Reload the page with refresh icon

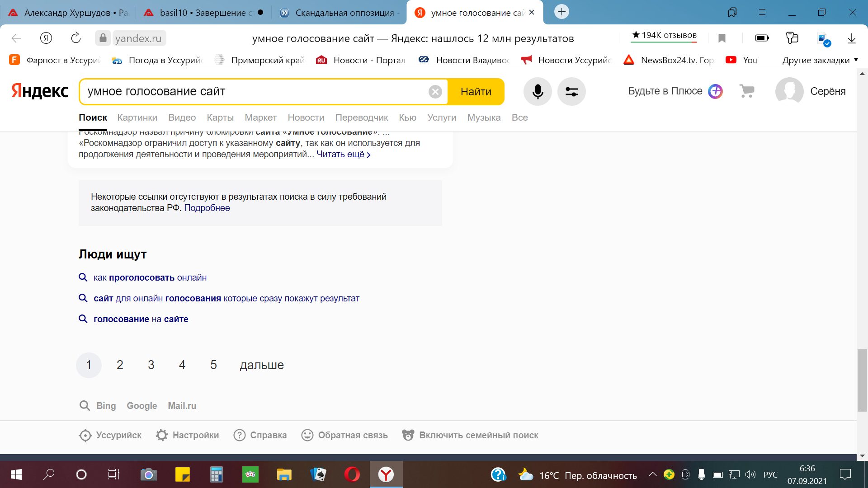coord(75,38)
